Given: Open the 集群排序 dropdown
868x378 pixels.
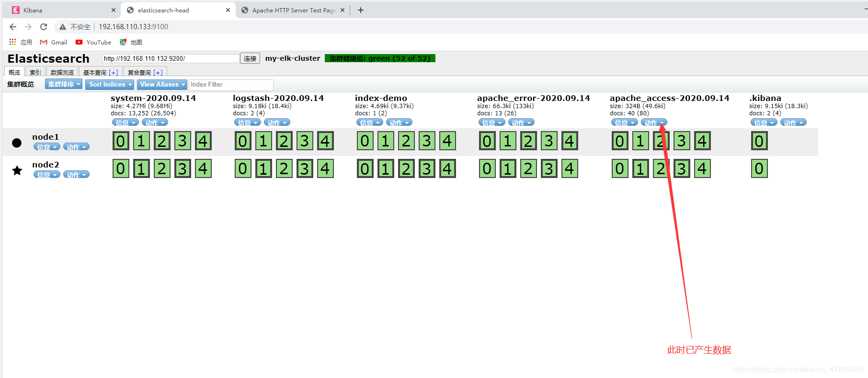Looking at the screenshot, I should pos(64,84).
